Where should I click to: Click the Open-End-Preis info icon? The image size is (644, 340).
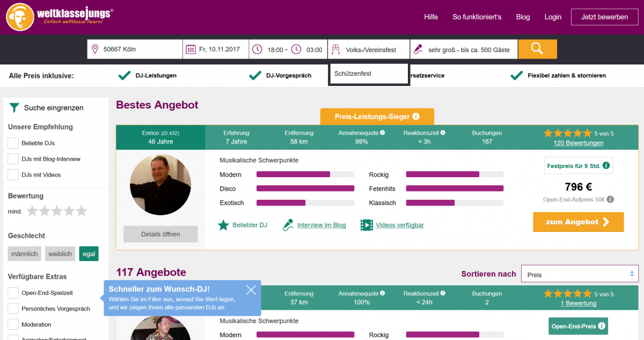[602, 326]
